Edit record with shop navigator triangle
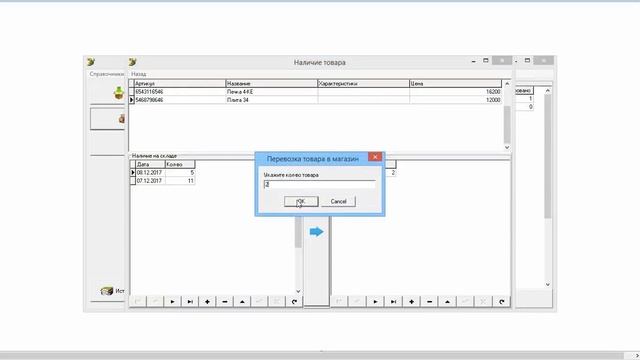This screenshot has height=360, width=640. point(447,302)
